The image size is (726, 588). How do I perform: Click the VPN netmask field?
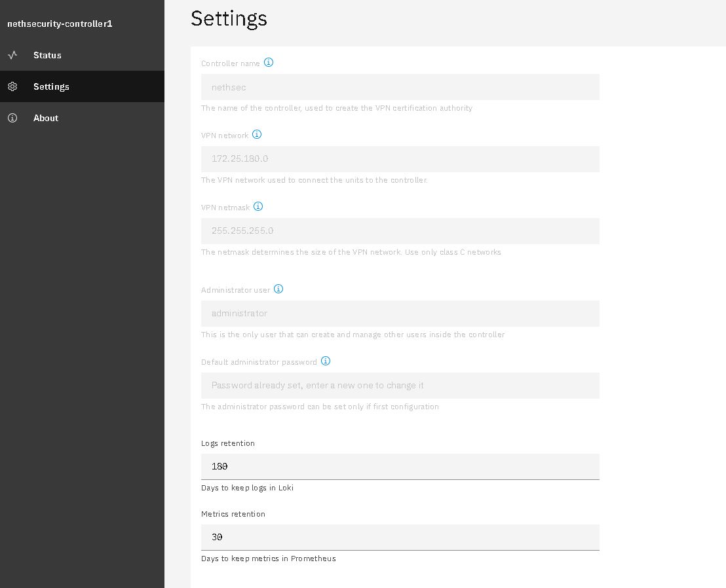point(400,231)
